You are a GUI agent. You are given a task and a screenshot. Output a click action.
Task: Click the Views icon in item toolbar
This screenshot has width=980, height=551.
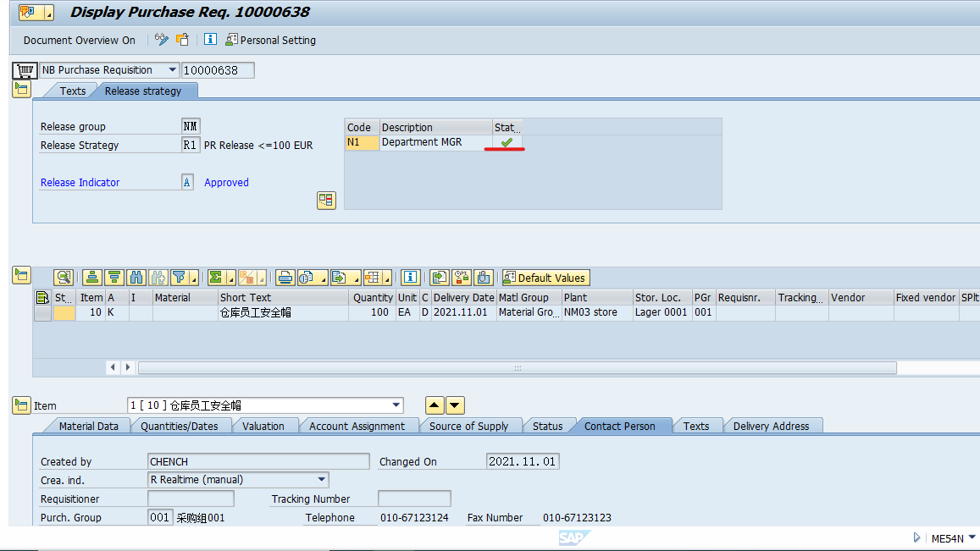click(307, 278)
